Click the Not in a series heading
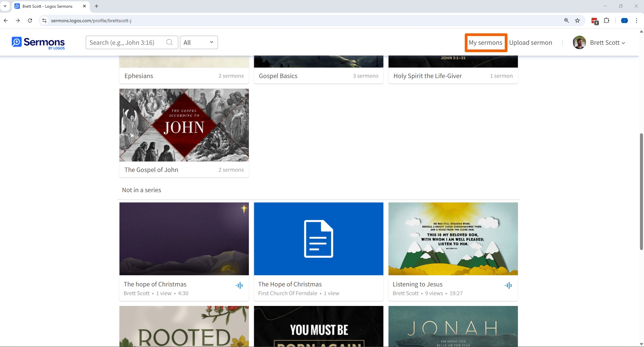The height and width of the screenshot is (347, 644). [142, 190]
